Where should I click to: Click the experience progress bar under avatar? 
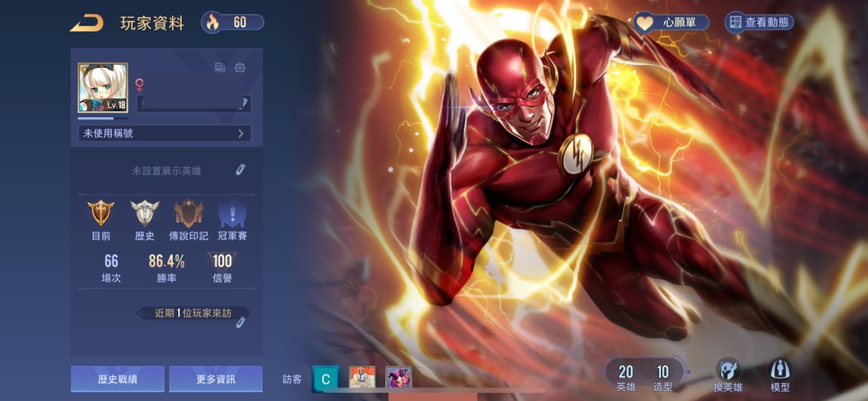103,118
